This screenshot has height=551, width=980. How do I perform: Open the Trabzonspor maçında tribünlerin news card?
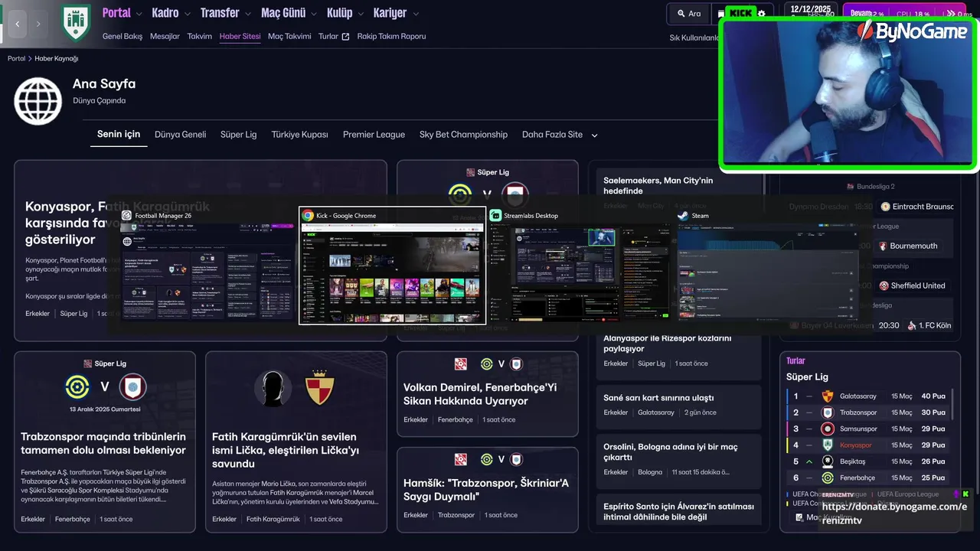(x=103, y=443)
